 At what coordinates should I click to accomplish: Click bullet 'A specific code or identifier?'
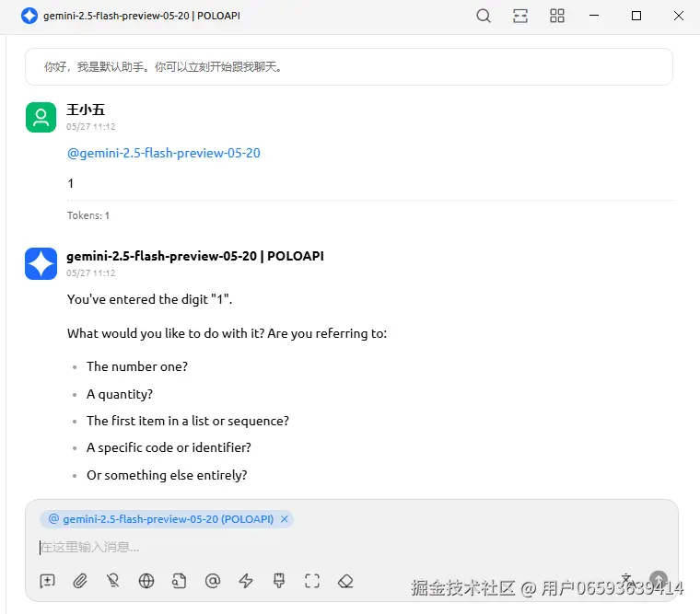pyautogui.click(x=169, y=447)
